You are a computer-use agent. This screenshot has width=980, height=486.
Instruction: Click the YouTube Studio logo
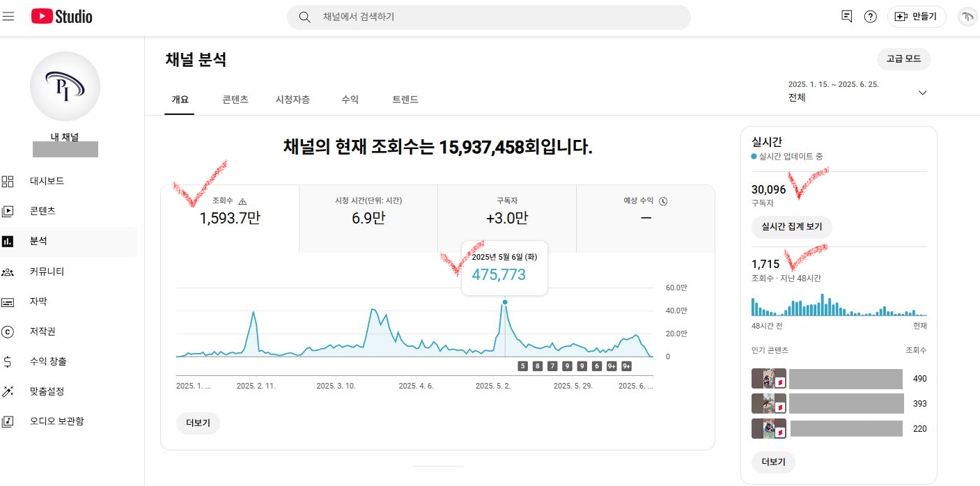pyautogui.click(x=62, y=17)
